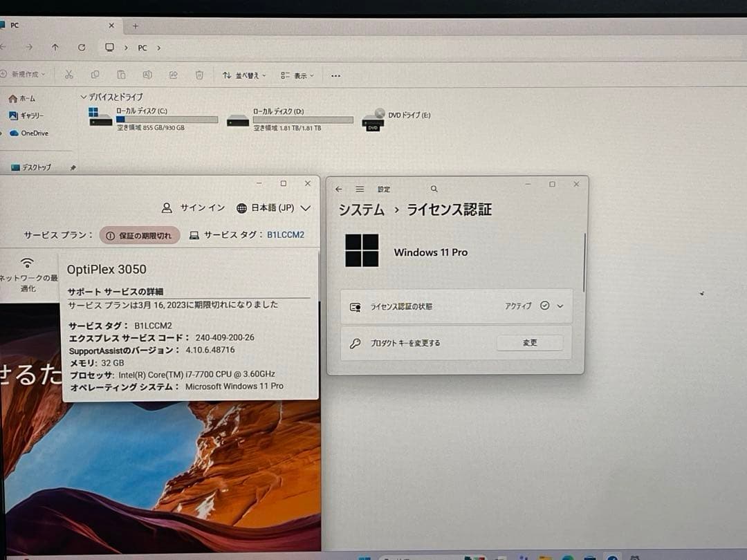Go forward with the Explorer forward arrow

click(x=29, y=47)
